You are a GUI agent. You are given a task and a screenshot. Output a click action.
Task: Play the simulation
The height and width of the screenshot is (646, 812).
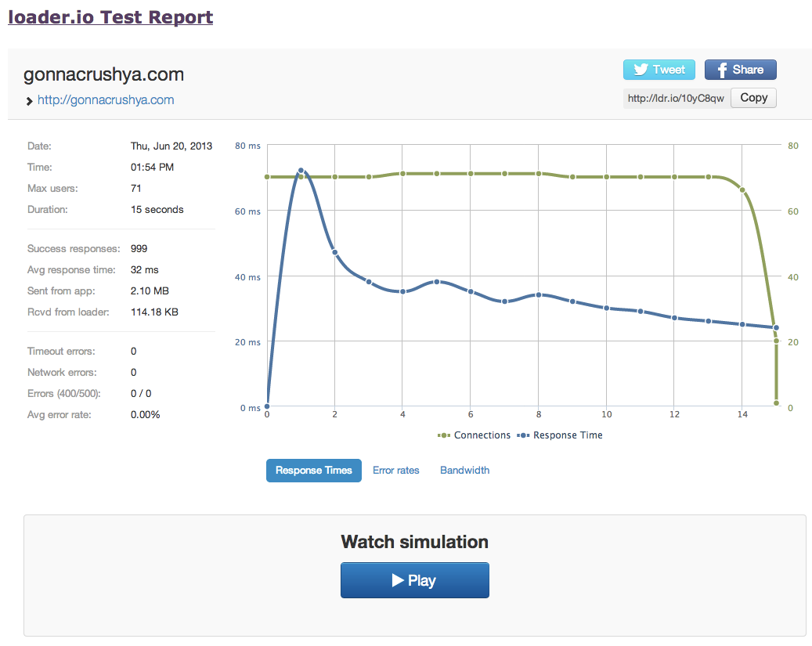(x=415, y=580)
